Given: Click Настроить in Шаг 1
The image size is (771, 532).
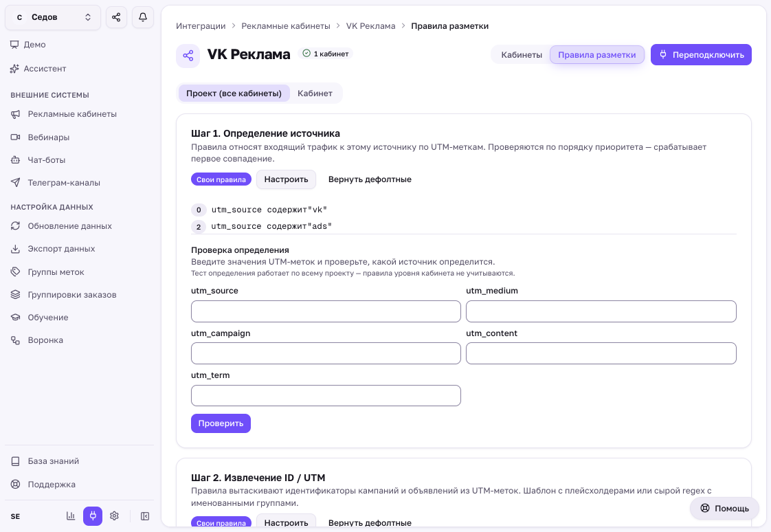Looking at the screenshot, I should pos(286,179).
